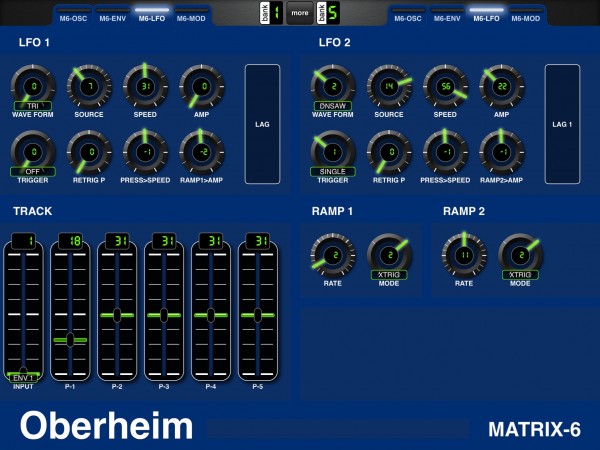Open the OFF trigger selector label
Image resolution: width=600 pixels, height=450 pixels.
33,172
